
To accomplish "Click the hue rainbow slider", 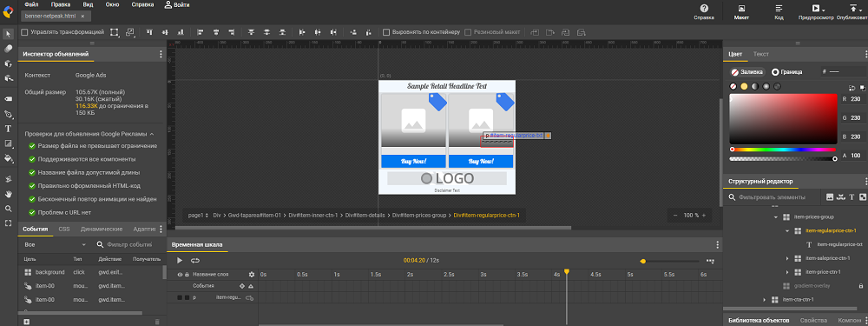I will [x=783, y=150].
